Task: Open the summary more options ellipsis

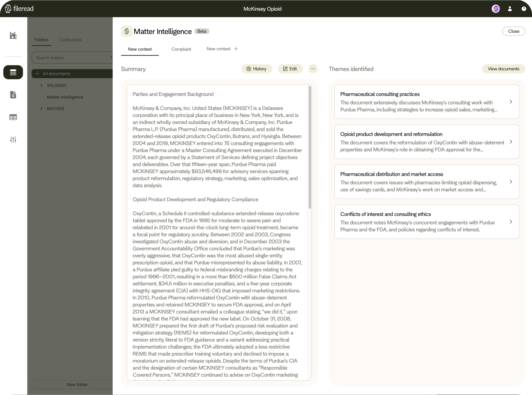Action: [x=313, y=69]
